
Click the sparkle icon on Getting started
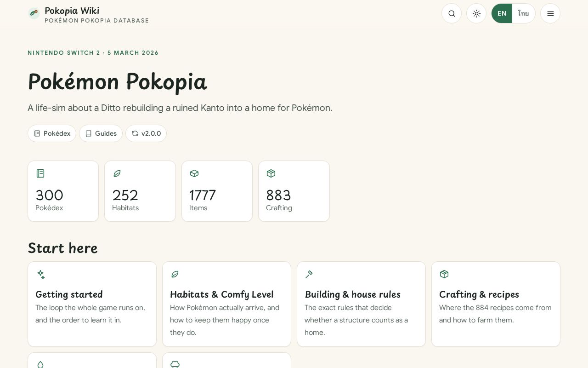(x=41, y=274)
